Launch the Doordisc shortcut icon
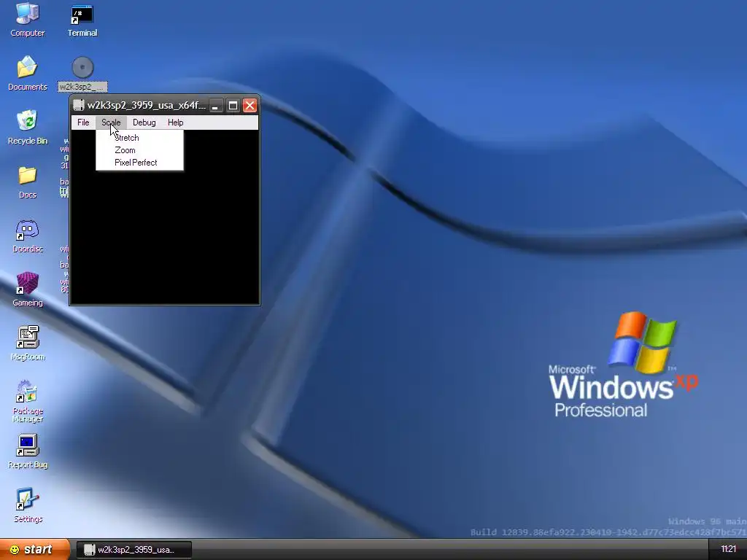747x560 pixels. (27, 236)
